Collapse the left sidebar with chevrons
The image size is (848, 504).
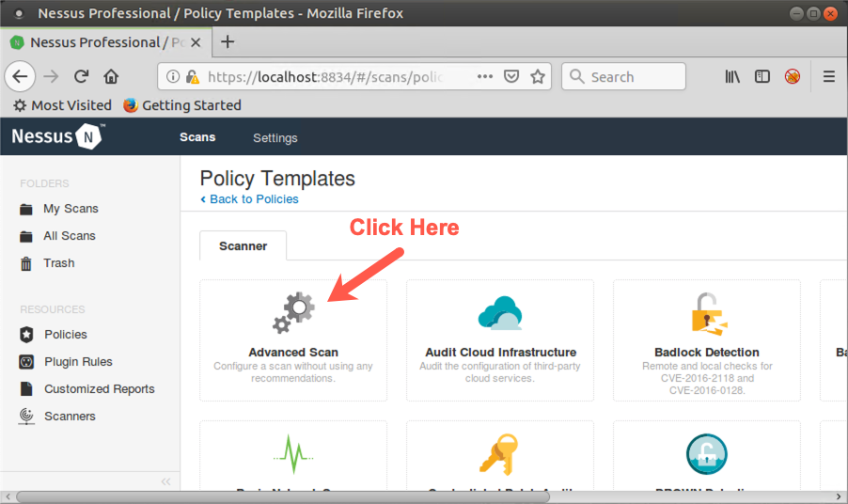tap(165, 481)
